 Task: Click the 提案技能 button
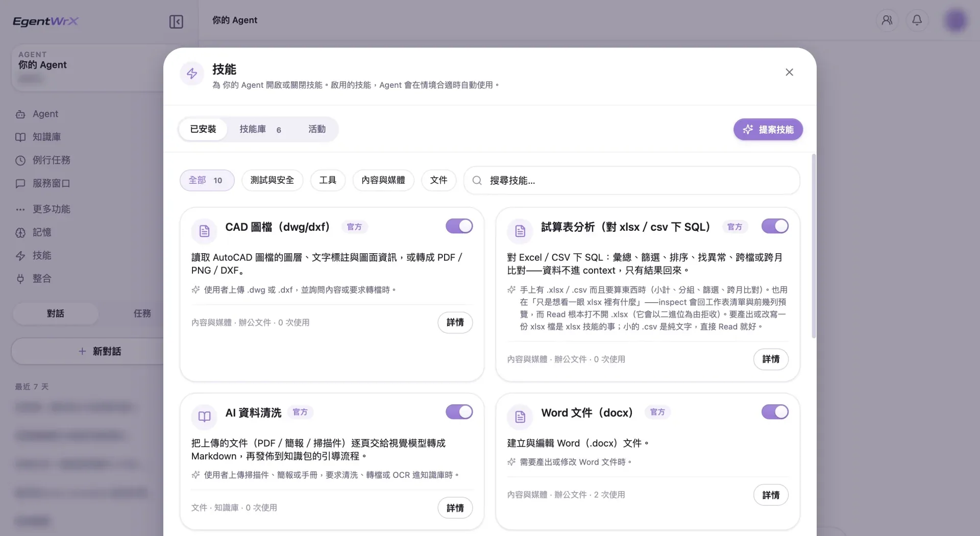point(768,129)
